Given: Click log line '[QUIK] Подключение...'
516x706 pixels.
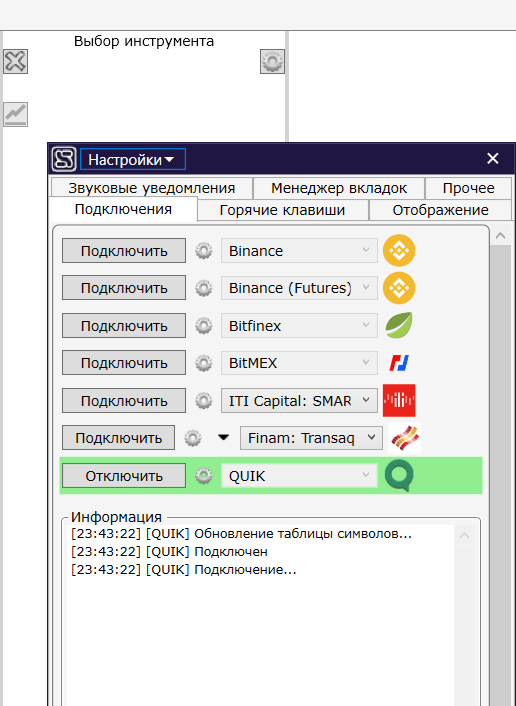Looking at the screenshot, I should click(x=221, y=570).
